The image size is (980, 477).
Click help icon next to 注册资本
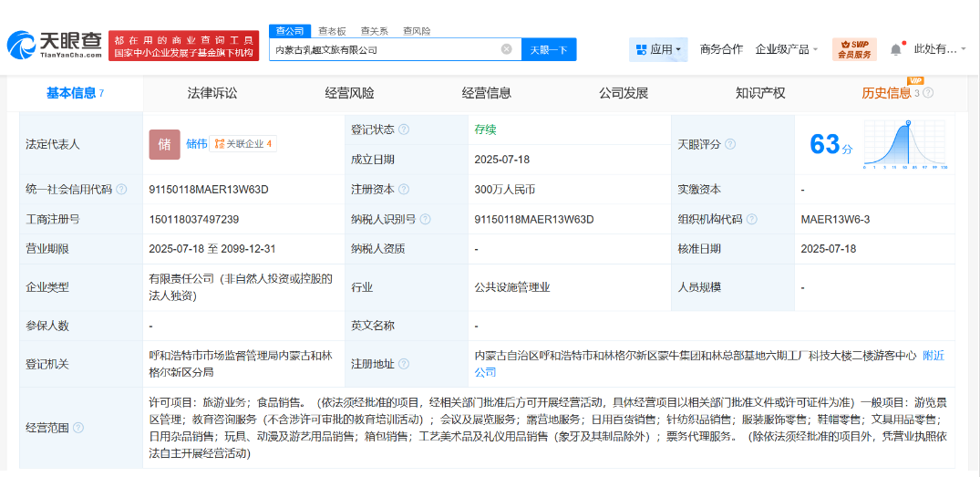tap(404, 190)
